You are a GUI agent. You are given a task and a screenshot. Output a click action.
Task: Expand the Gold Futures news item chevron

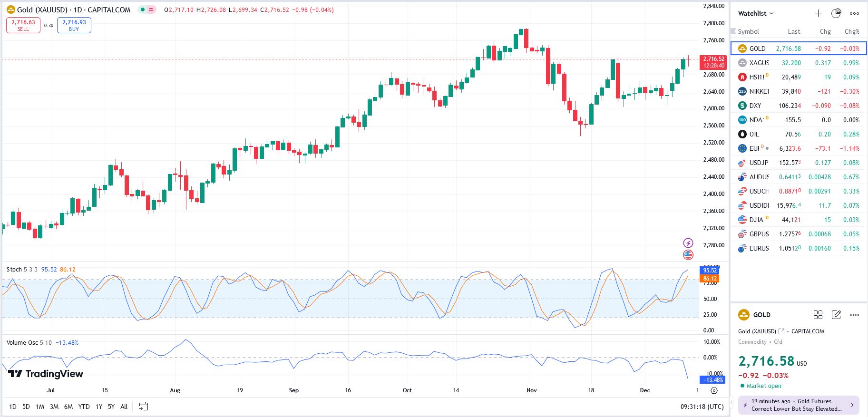pos(852,405)
